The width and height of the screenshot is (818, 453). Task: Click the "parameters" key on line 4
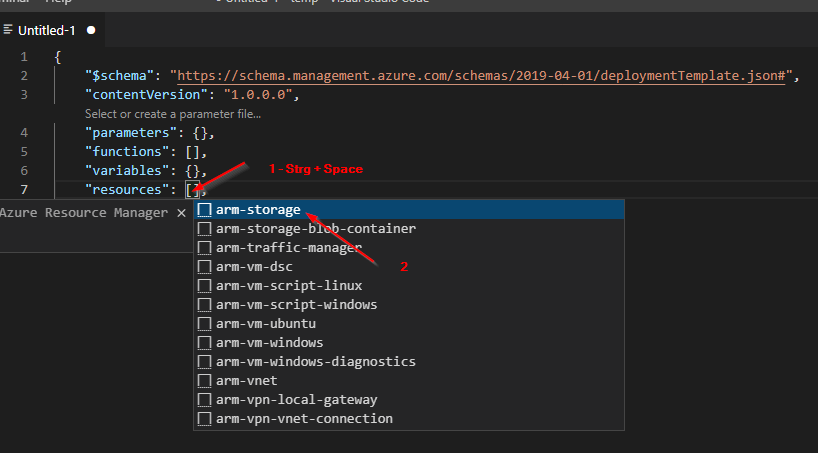[131, 133]
